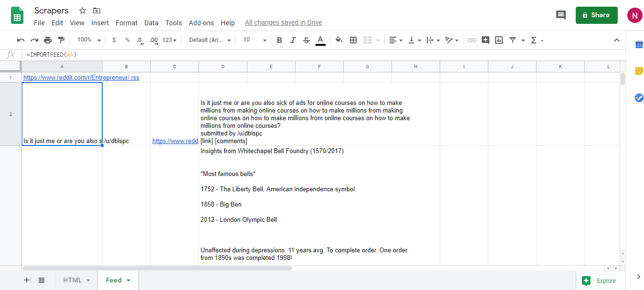Image resolution: width=644 pixels, height=290 pixels.
Task: Click the Merge cells icon
Action: (x=368, y=40)
